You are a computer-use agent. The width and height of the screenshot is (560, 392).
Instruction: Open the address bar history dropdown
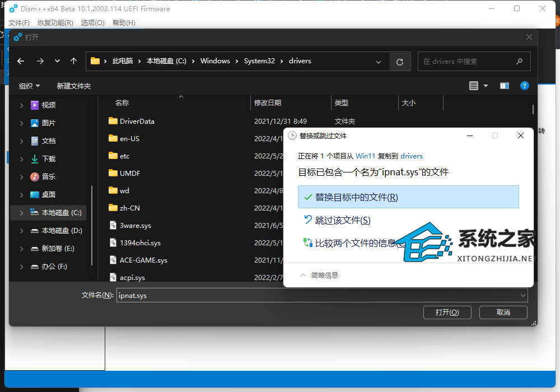click(x=379, y=61)
